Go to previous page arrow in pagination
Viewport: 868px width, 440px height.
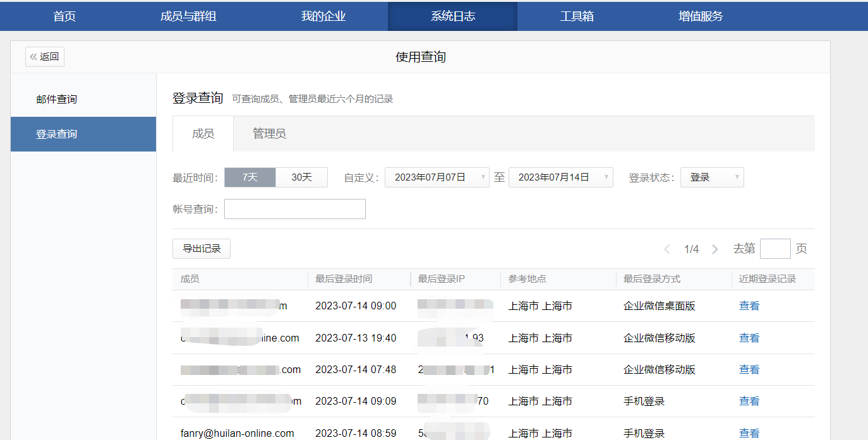click(667, 249)
